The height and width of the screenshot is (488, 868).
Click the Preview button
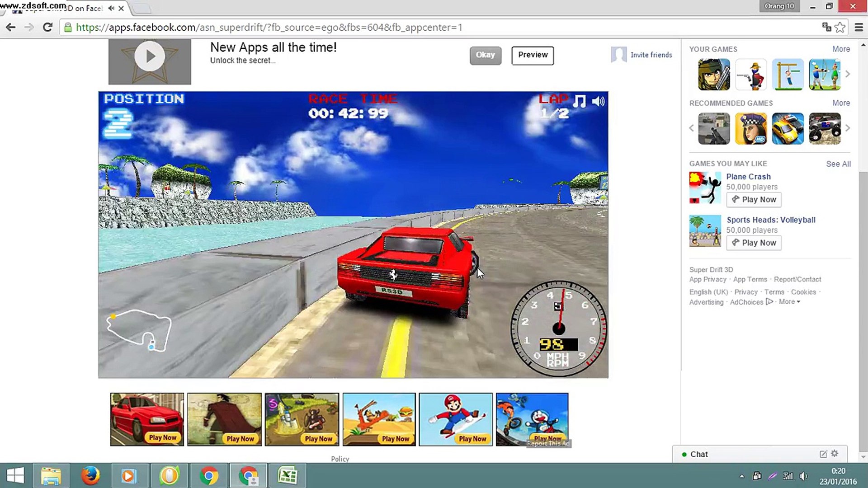coord(533,55)
